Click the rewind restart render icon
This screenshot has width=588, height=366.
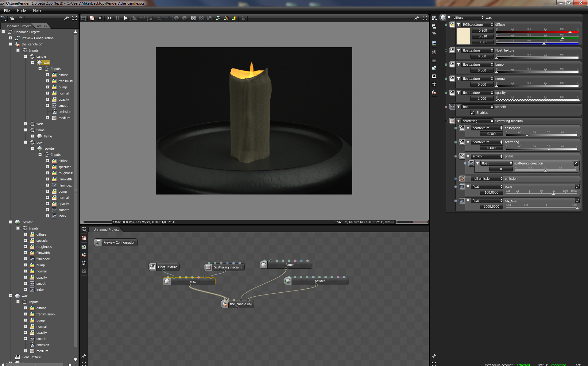click(109, 18)
